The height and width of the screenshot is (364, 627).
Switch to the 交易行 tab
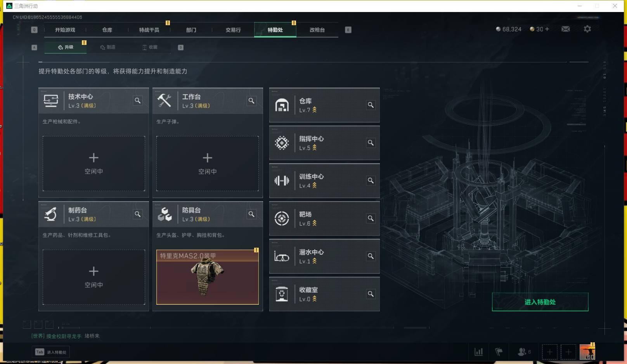[233, 30]
